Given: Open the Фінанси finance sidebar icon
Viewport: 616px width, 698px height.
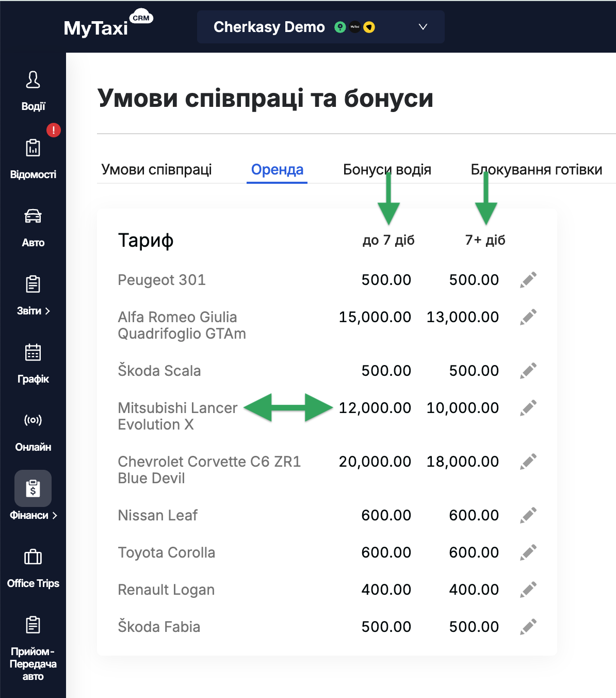Looking at the screenshot, I should pyautogui.click(x=33, y=488).
